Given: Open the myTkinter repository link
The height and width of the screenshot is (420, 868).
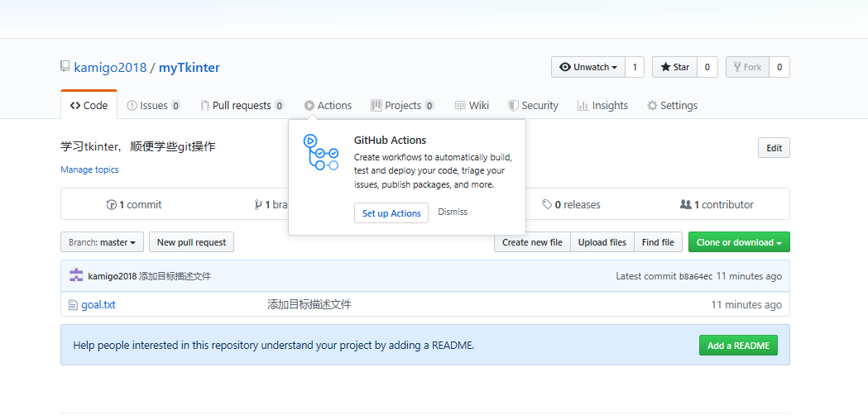Looking at the screenshot, I should point(189,68).
